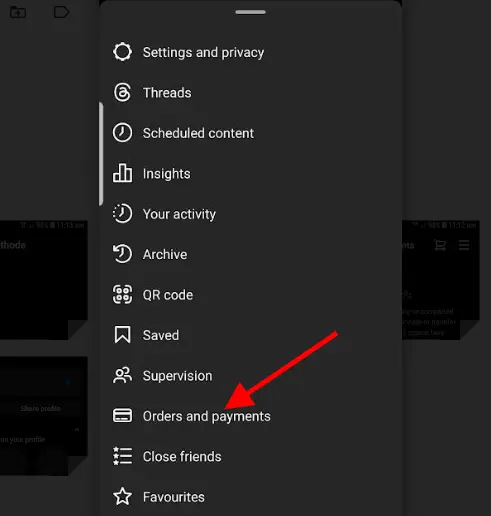Image resolution: width=491 pixels, height=516 pixels.
Task: Open the Saved label
Action: [161, 335]
